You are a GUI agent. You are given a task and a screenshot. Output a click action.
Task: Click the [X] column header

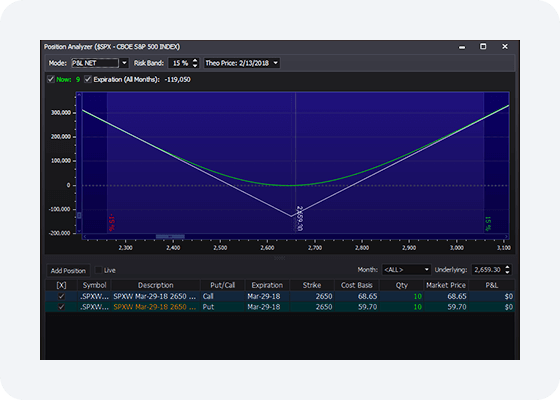pyautogui.click(x=61, y=285)
